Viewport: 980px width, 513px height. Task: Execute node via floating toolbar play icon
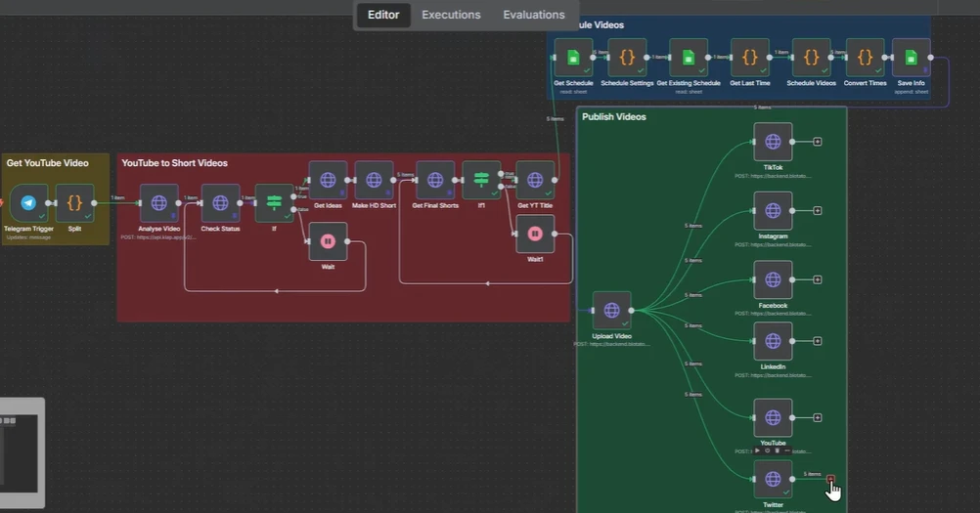click(x=758, y=450)
